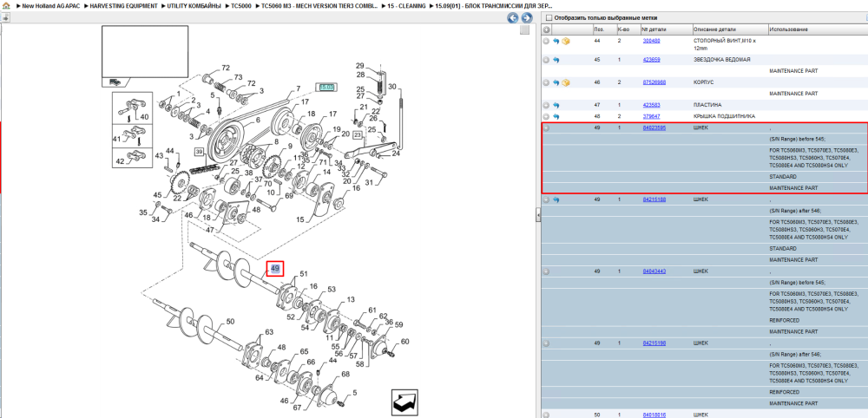The height and width of the screenshot is (418, 868).
Task: Select 'КРЫШКА ПОДШИПНИКА' description text
Action: pyautogui.click(x=722, y=117)
